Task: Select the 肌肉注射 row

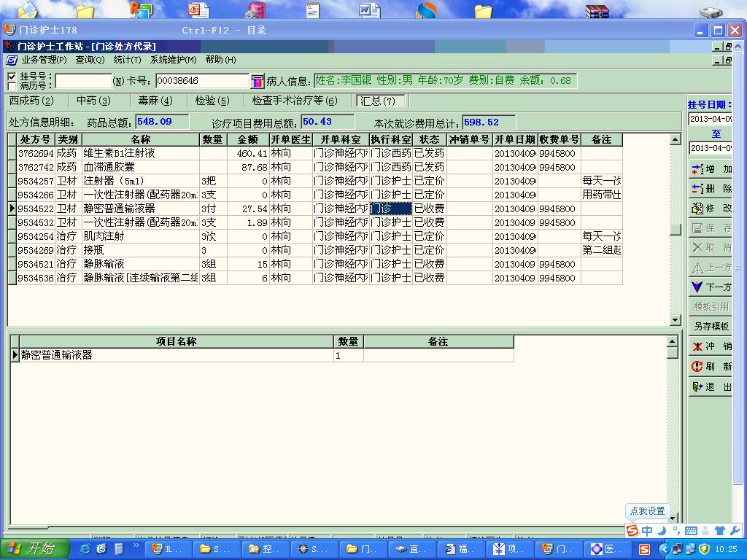Action: [x=315, y=236]
